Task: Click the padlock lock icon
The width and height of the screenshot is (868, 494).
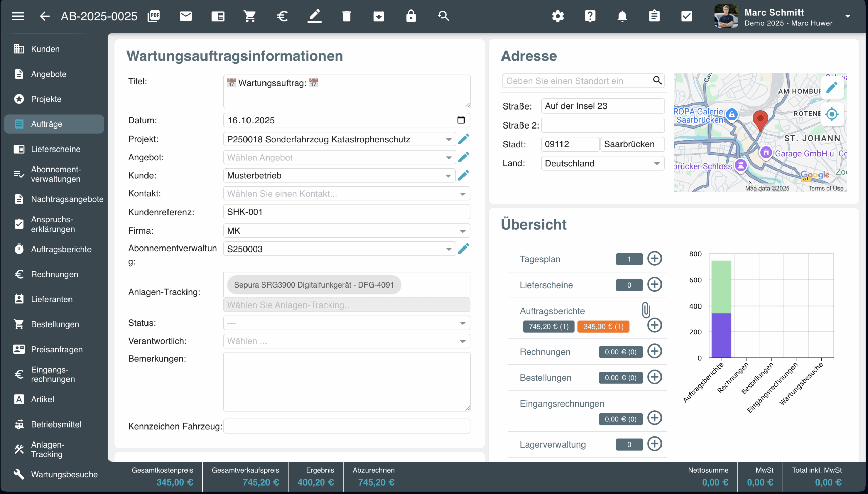Action: pyautogui.click(x=411, y=16)
